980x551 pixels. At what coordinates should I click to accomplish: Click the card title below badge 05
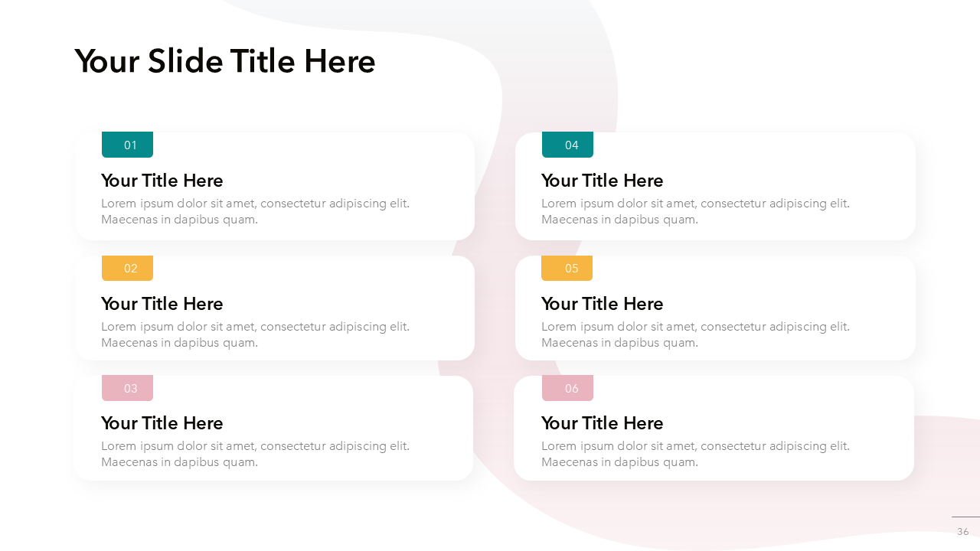(603, 304)
